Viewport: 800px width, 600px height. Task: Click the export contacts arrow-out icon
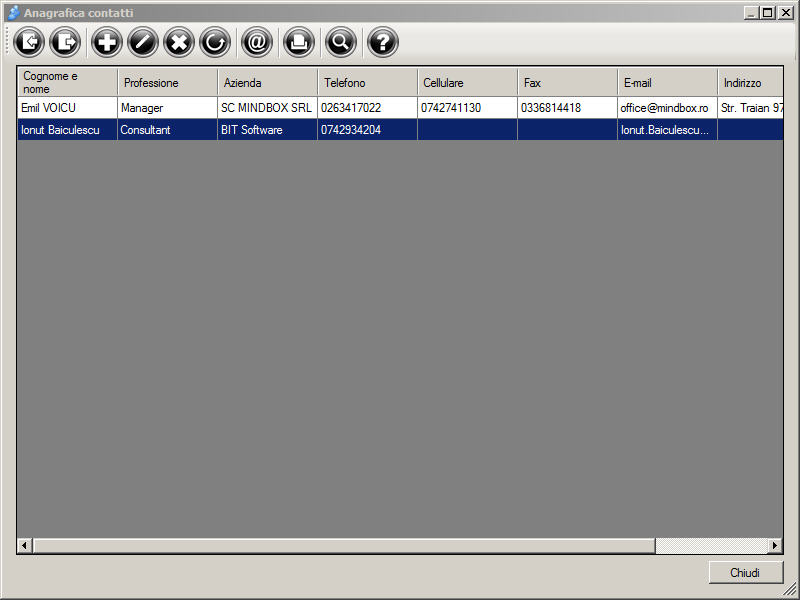tap(65, 42)
